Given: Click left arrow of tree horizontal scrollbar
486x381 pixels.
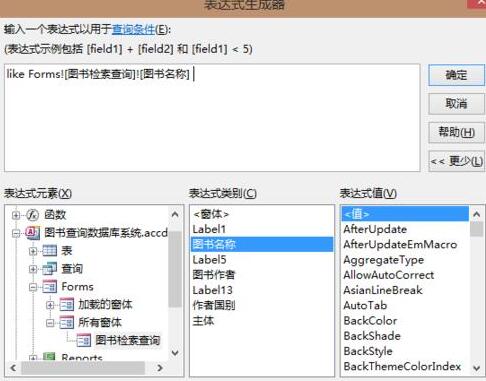Looking at the screenshot, I should pos(13,368).
